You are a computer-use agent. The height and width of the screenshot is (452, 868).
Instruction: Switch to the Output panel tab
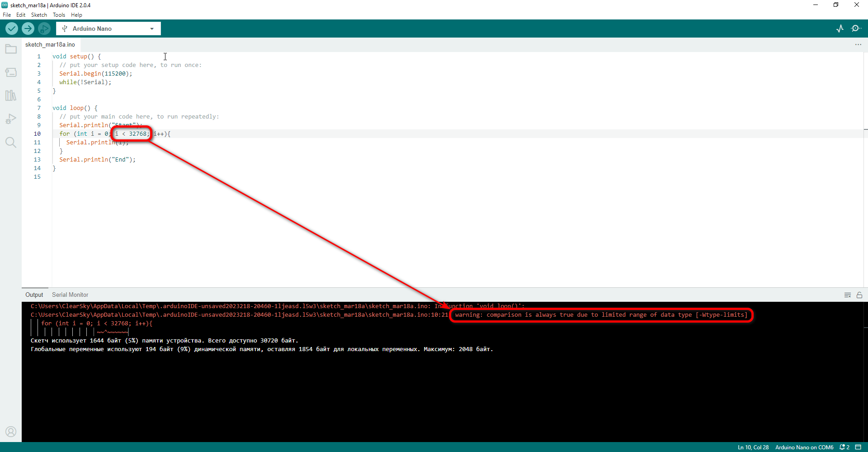coord(34,295)
